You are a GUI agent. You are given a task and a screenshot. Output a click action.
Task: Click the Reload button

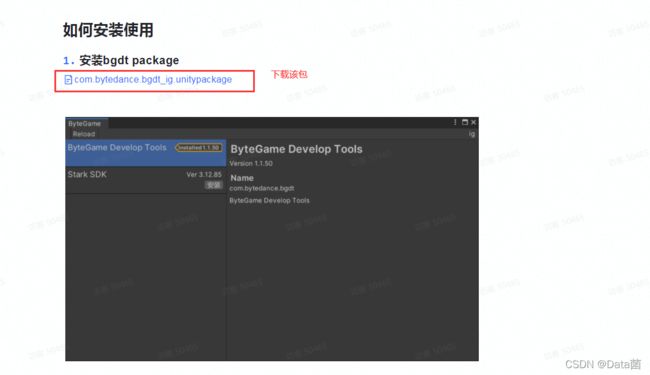[84, 134]
